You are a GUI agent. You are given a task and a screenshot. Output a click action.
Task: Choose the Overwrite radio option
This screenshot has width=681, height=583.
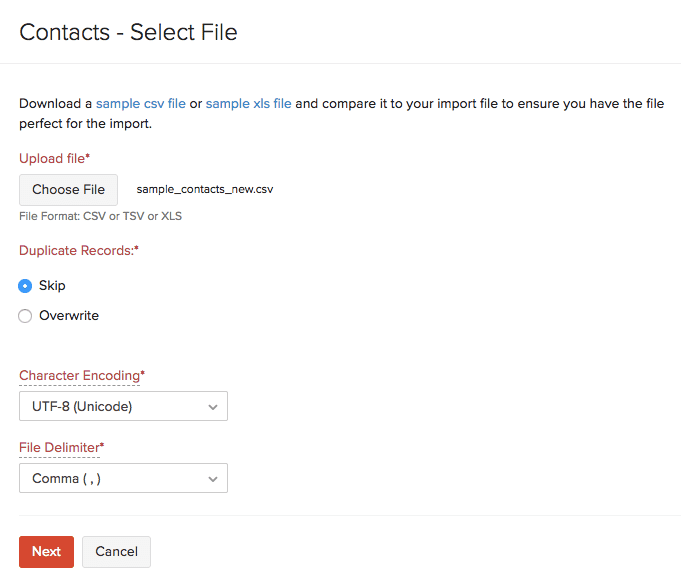[x=26, y=316]
